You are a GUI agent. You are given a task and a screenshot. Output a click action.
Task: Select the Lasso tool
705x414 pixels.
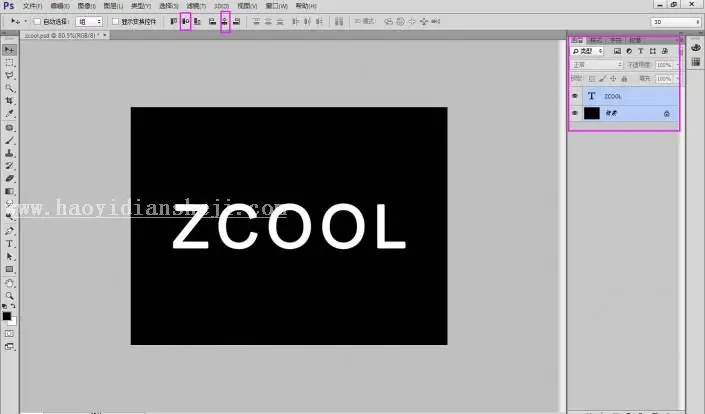(x=9, y=75)
